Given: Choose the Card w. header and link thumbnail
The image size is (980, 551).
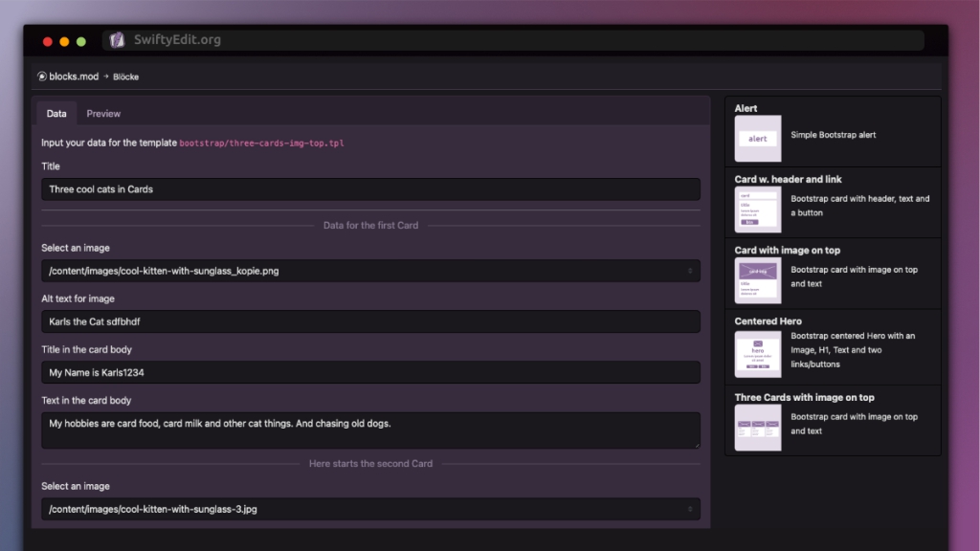Looking at the screenshot, I should click(x=758, y=209).
